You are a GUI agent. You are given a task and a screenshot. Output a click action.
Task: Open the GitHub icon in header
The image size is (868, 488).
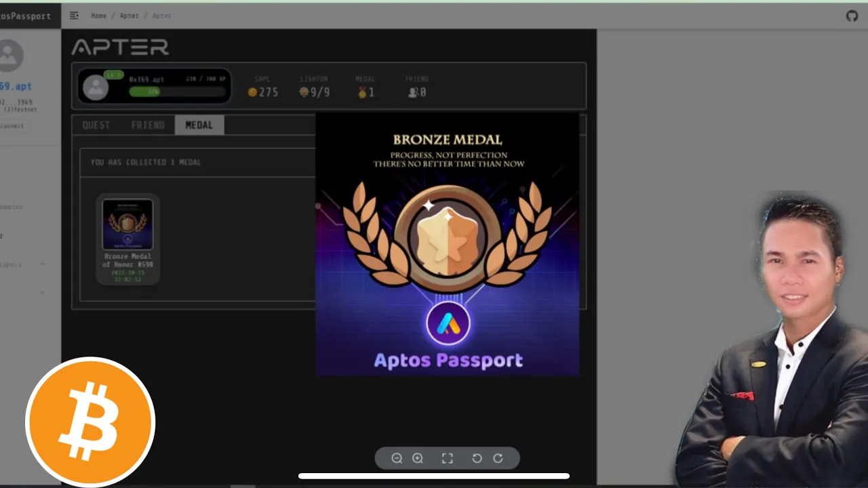(x=852, y=16)
